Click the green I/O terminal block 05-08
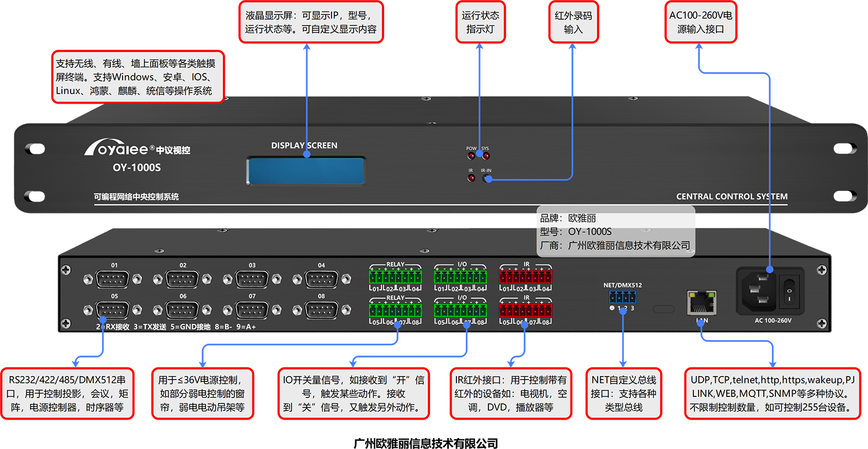868x449 pixels. pyautogui.click(x=461, y=310)
